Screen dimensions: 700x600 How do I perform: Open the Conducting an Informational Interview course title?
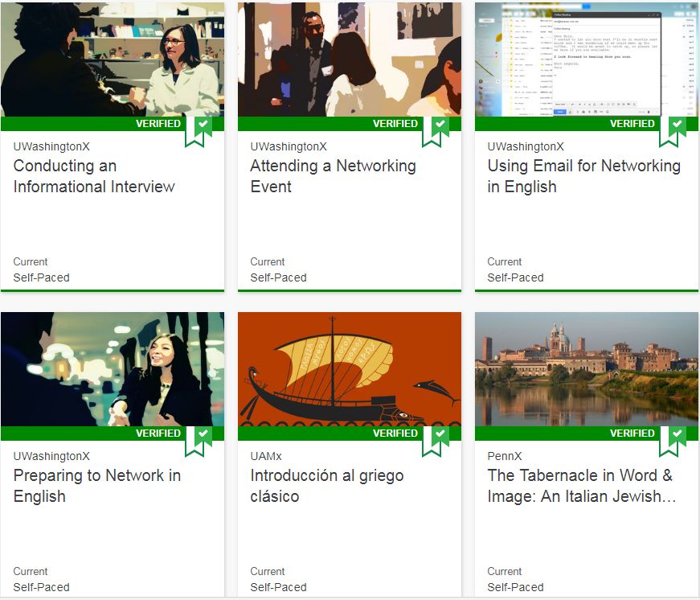pos(93,176)
